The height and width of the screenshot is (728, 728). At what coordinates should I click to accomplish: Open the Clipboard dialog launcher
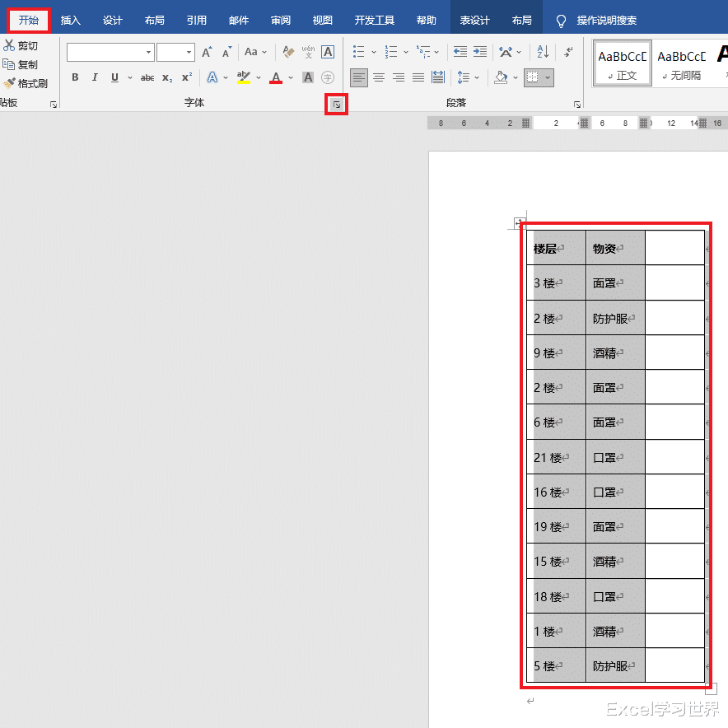click(54, 105)
